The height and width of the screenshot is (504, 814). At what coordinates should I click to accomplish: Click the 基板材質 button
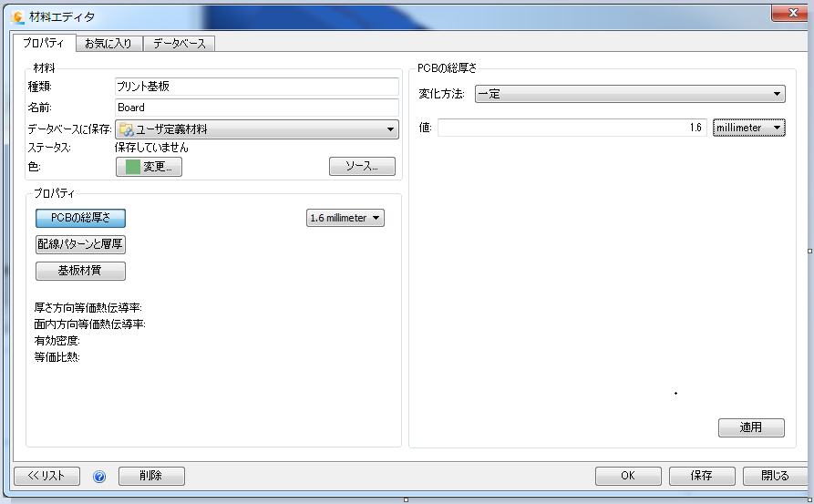(x=80, y=271)
